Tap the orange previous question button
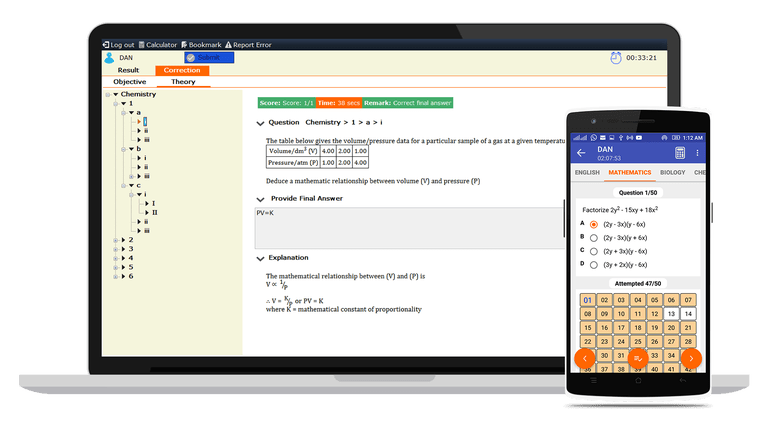Viewport: 768px width, 427px height. (x=585, y=358)
